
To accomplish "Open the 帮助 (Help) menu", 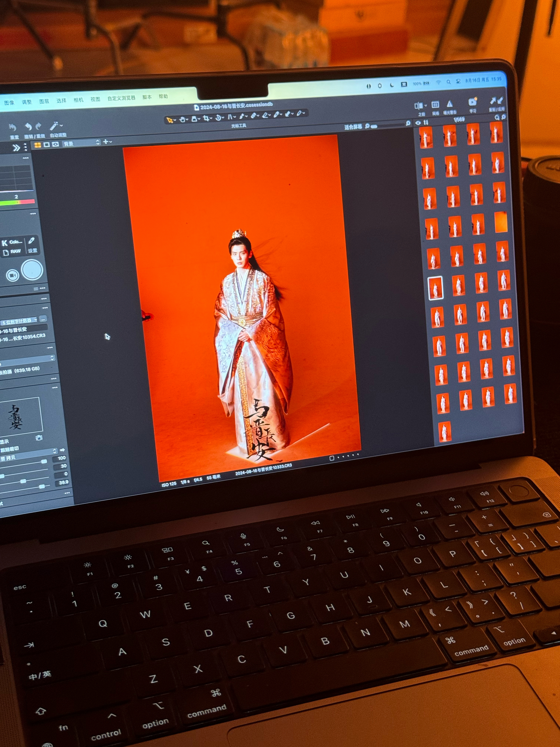I will pyautogui.click(x=163, y=97).
